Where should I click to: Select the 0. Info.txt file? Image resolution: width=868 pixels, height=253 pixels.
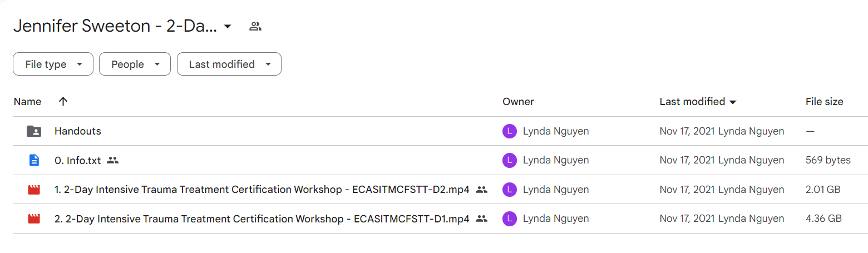click(78, 160)
